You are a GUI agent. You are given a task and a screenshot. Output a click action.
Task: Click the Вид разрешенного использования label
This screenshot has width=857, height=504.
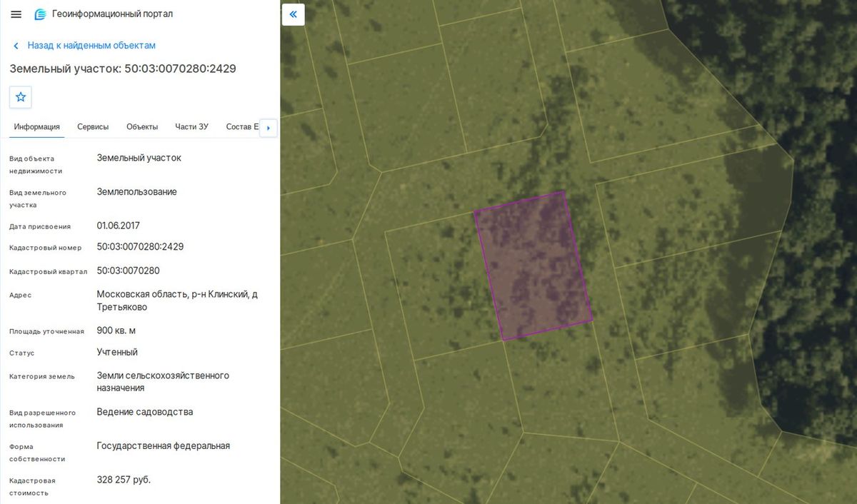coord(42,418)
